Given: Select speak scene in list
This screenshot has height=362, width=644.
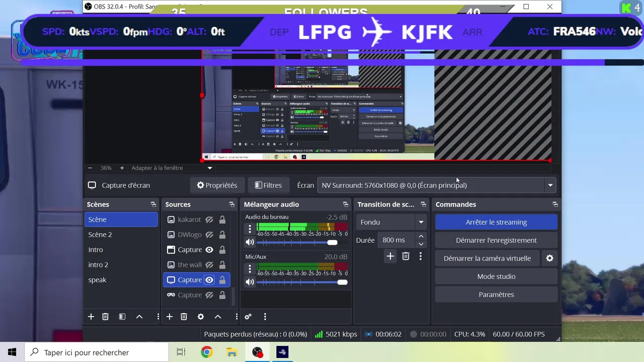Looking at the screenshot, I should [121, 280].
